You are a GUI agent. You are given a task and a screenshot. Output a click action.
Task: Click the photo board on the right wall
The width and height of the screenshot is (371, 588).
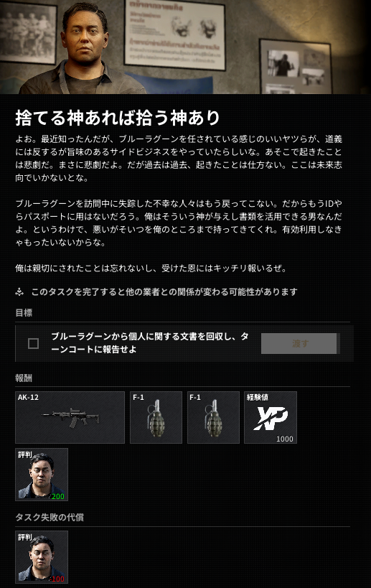pos(296,66)
